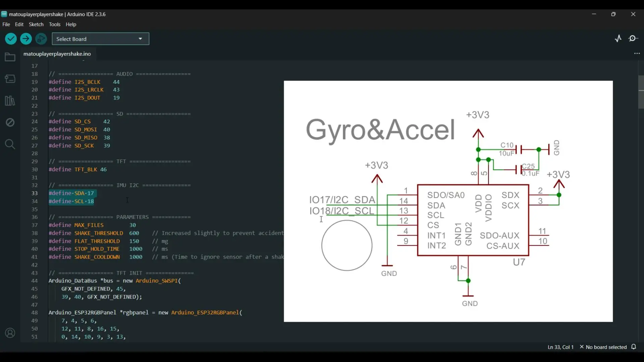Open the File menu
The height and width of the screenshot is (362, 644).
point(6,24)
